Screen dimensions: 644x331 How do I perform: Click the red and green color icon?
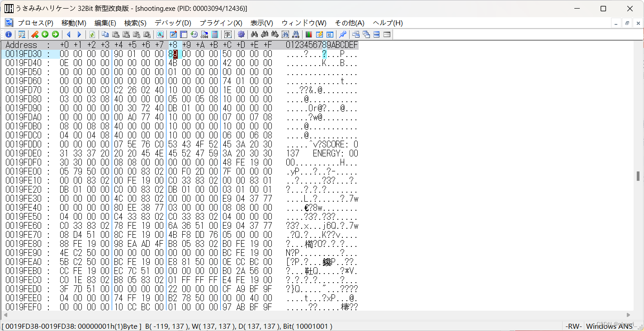pyautogui.click(x=309, y=34)
